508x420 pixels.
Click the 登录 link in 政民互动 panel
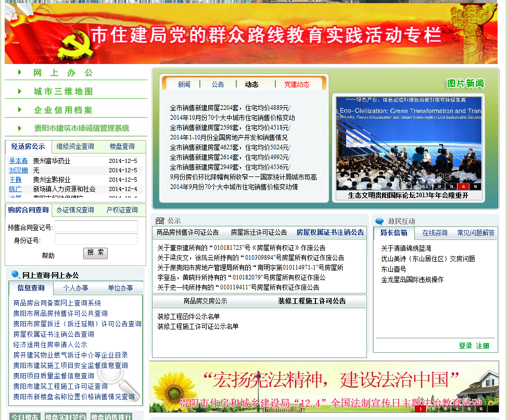pos(465,346)
